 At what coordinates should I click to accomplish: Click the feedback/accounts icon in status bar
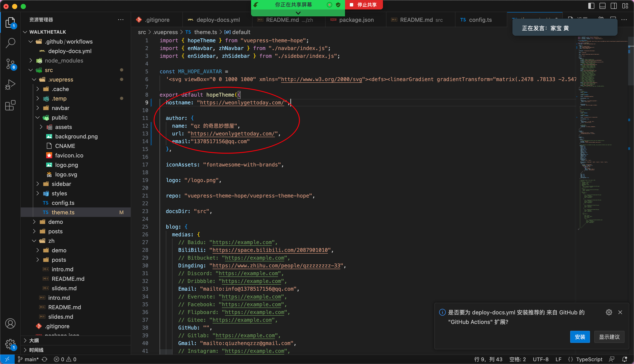click(612, 359)
